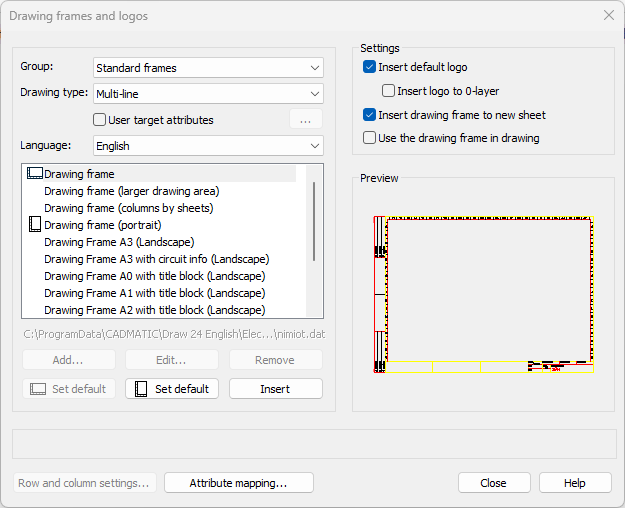Enable User target attributes option
The height and width of the screenshot is (508, 625).
[99, 120]
